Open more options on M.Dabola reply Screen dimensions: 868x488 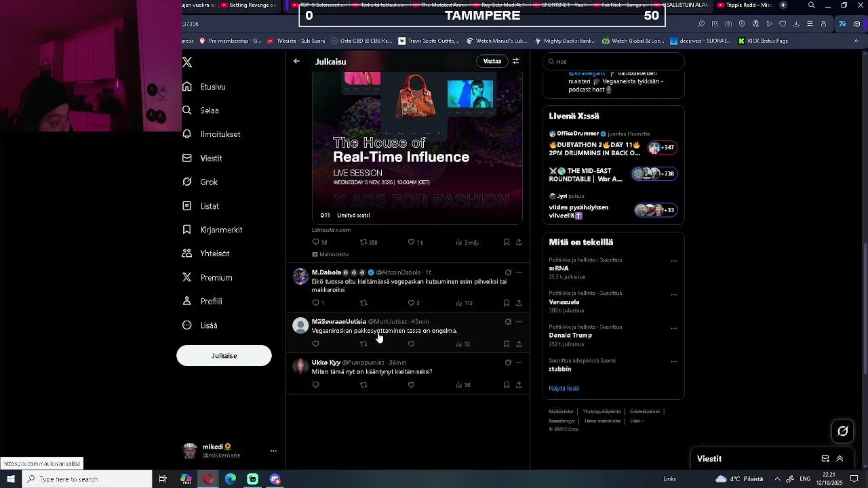point(519,272)
